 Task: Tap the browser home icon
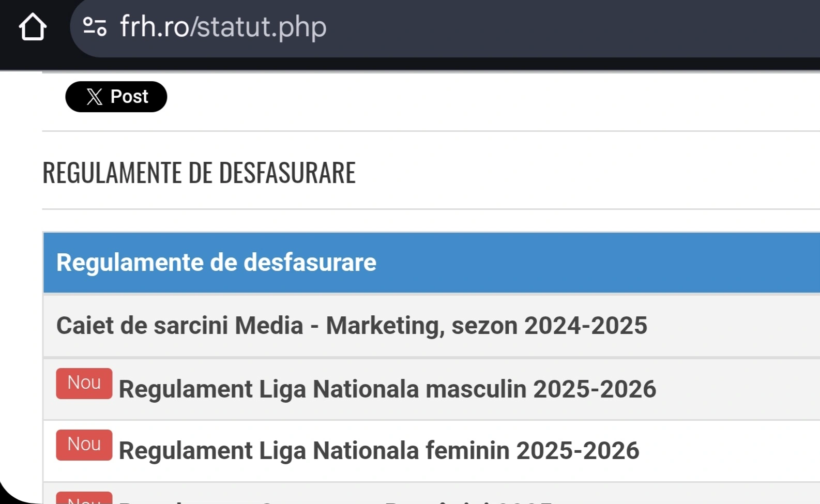click(x=33, y=27)
